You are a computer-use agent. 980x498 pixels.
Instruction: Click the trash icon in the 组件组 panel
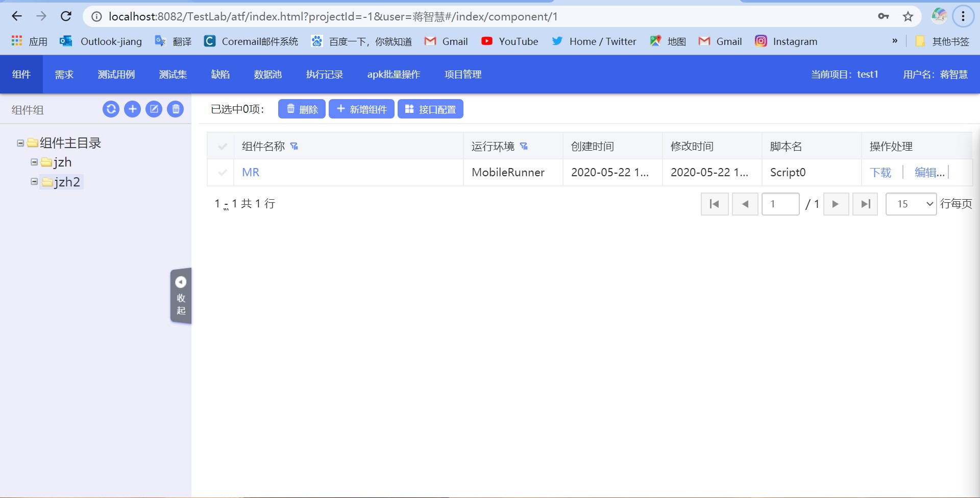click(x=176, y=109)
